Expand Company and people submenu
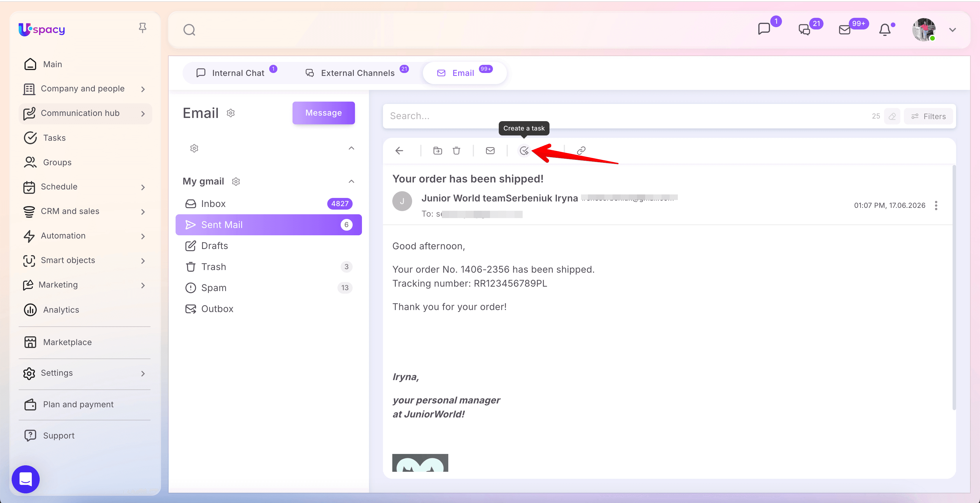 click(x=143, y=89)
